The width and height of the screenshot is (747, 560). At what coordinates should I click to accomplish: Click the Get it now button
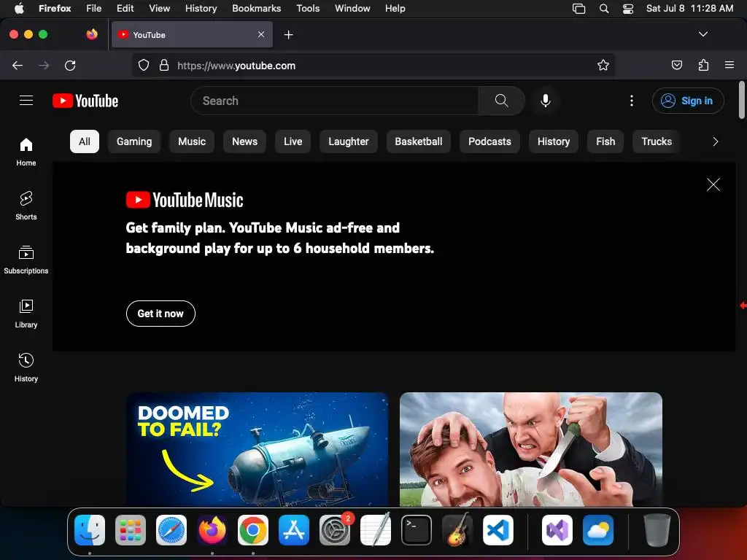[160, 314]
